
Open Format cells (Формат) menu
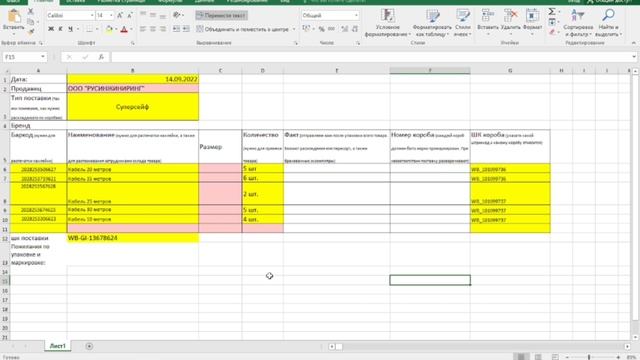click(x=532, y=22)
